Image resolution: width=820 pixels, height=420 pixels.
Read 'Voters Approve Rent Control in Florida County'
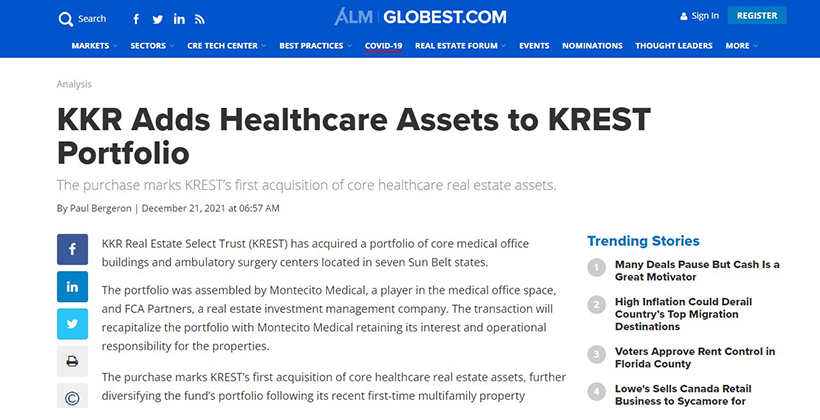694,358
